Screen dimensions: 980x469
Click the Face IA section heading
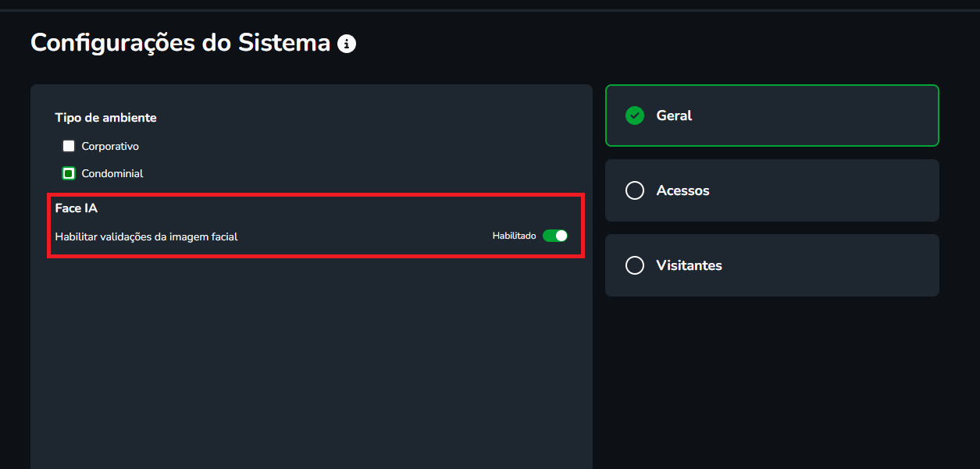(x=76, y=208)
